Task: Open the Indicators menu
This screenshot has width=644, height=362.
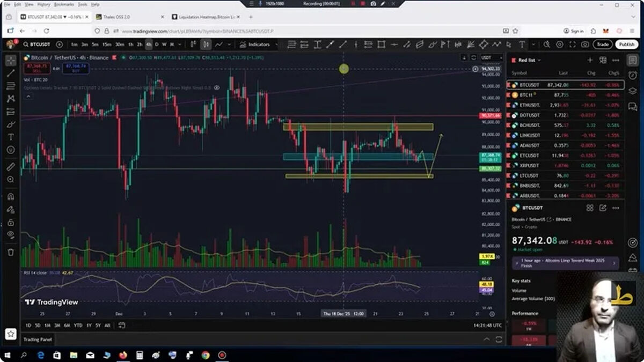Action: pyautogui.click(x=255, y=45)
